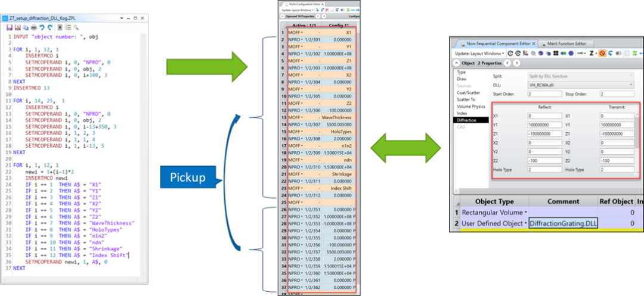Collapse the Object 2 Properties panel
This screenshot has width=644, height=296.
(x=456, y=63)
